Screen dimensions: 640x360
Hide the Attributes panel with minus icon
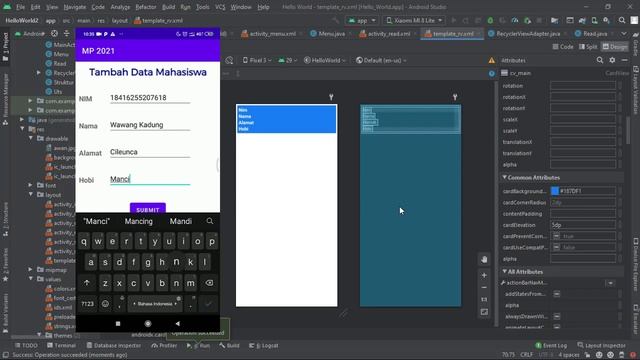point(624,60)
